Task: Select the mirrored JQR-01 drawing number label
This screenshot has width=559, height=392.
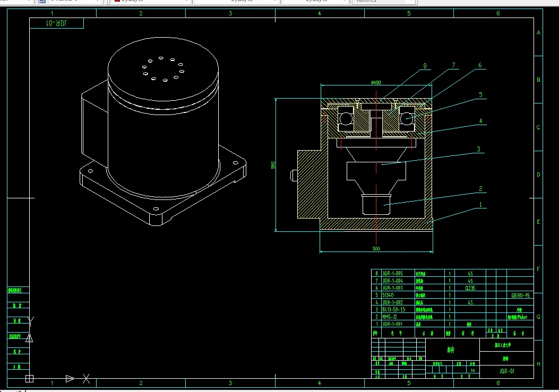Action: tap(57, 23)
